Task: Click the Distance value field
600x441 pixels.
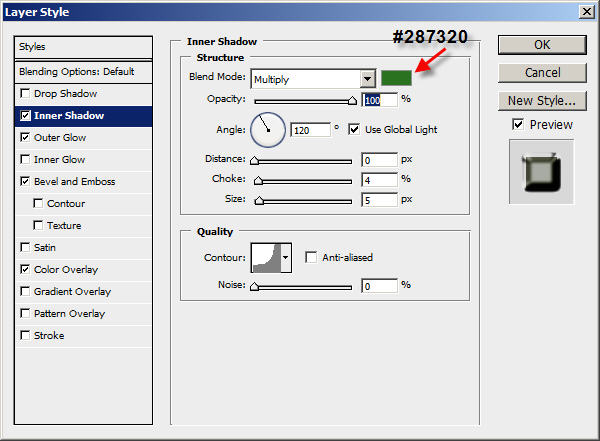Action: click(x=380, y=160)
